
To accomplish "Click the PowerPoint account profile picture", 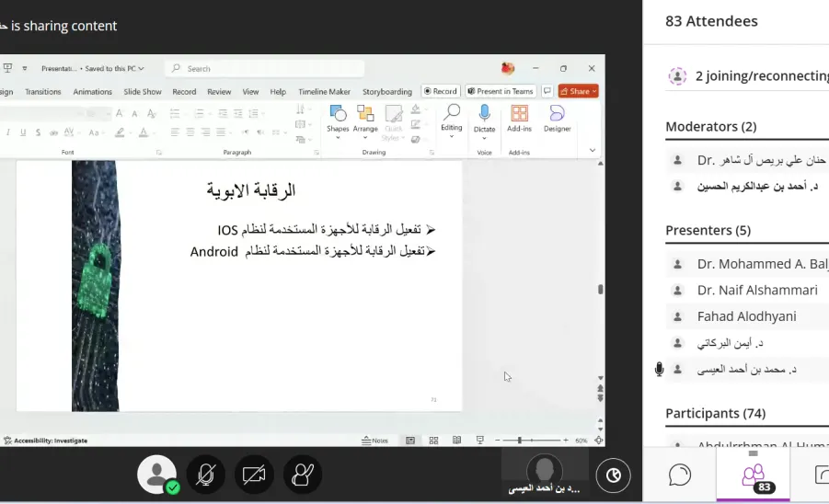I will point(508,68).
